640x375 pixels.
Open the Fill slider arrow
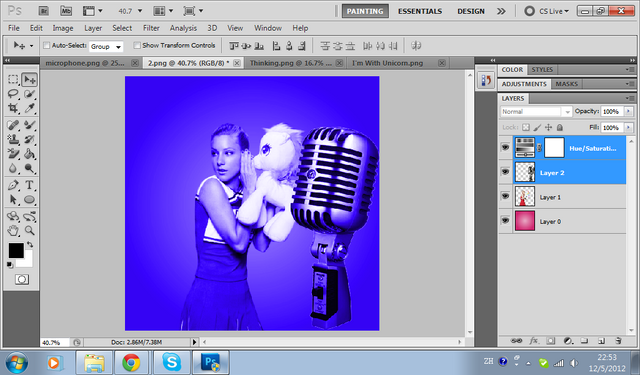pos(629,127)
